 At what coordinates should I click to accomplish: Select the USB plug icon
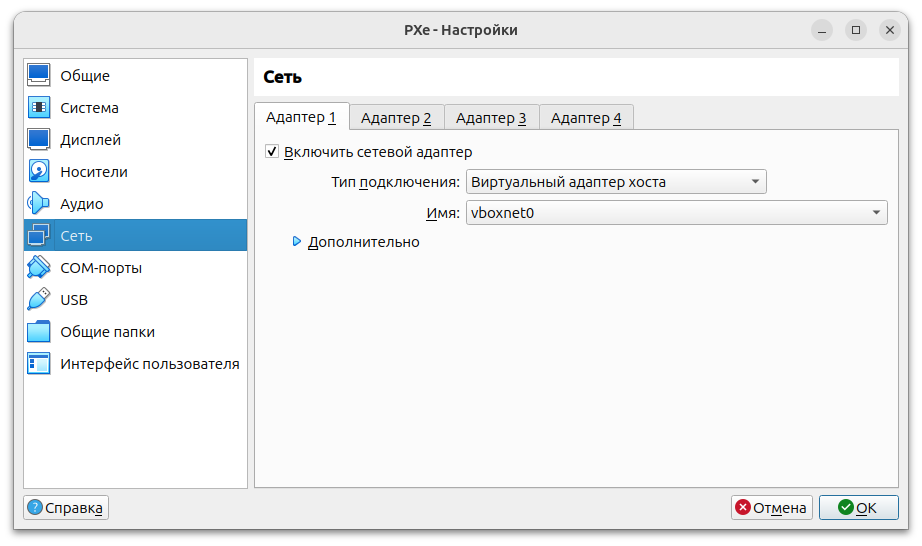[39, 300]
